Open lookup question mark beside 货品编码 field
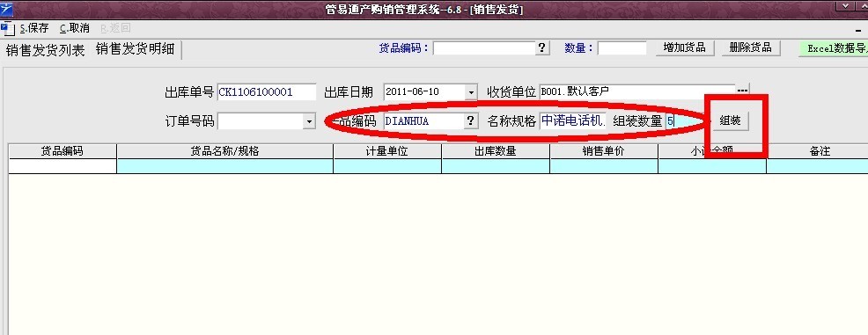Viewport: 868px width, 335px height. point(542,48)
